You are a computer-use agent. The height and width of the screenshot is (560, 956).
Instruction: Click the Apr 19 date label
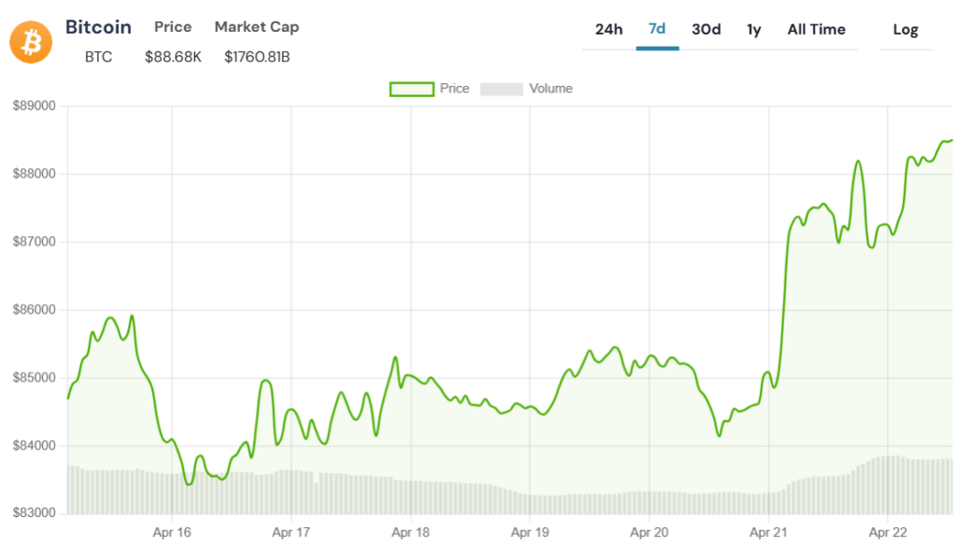tap(530, 533)
